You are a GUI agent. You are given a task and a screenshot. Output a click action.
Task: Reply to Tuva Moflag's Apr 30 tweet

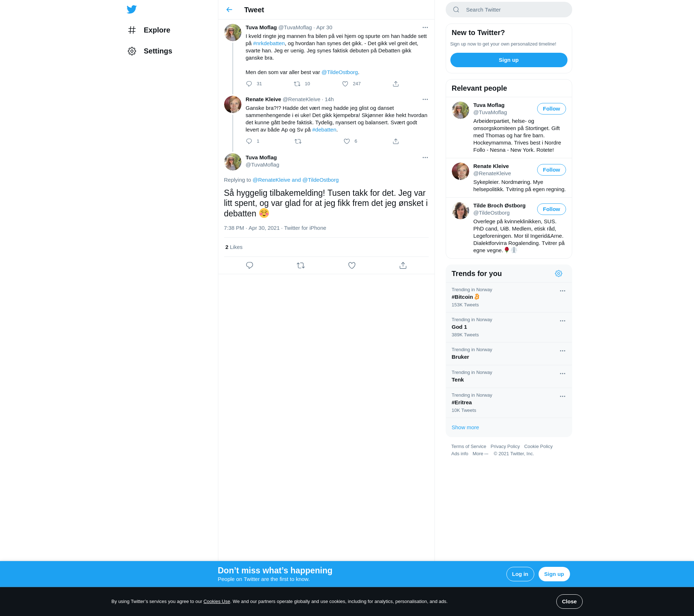click(x=249, y=84)
